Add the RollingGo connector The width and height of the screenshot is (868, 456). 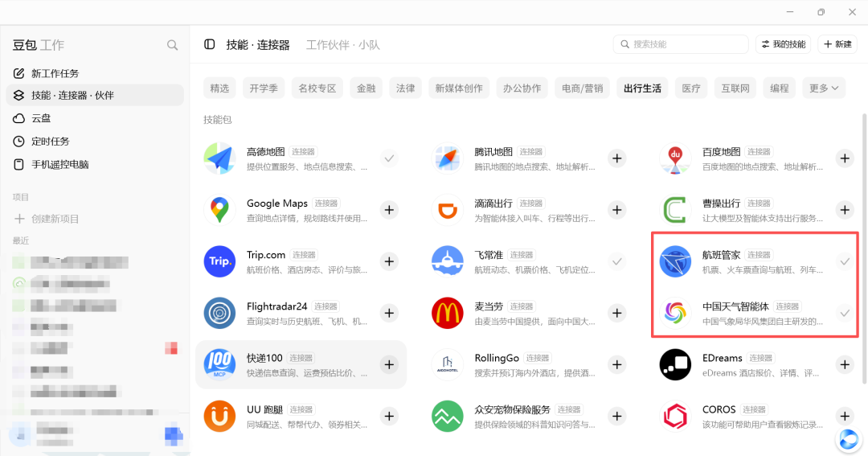coord(616,364)
